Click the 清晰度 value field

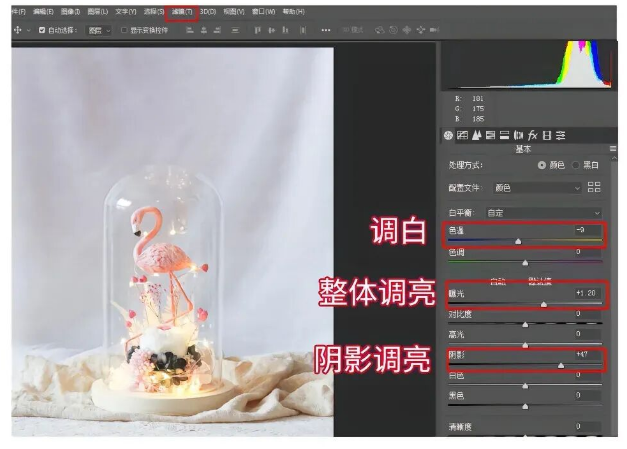tap(587, 426)
